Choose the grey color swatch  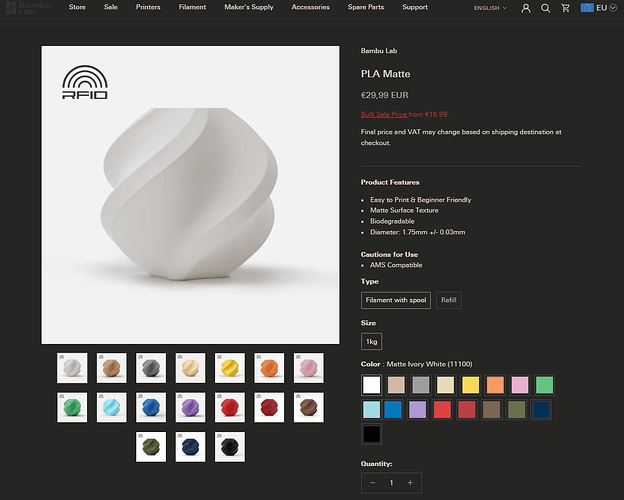coord(421,385)
